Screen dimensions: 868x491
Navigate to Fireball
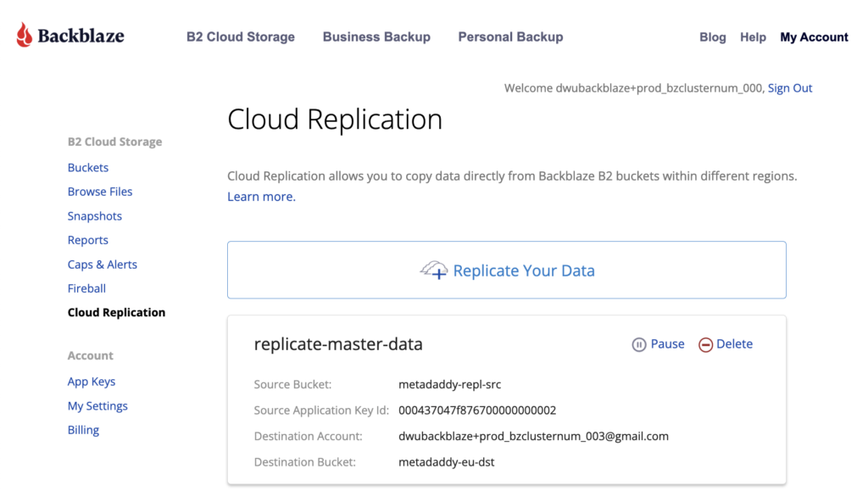(86, 288)
